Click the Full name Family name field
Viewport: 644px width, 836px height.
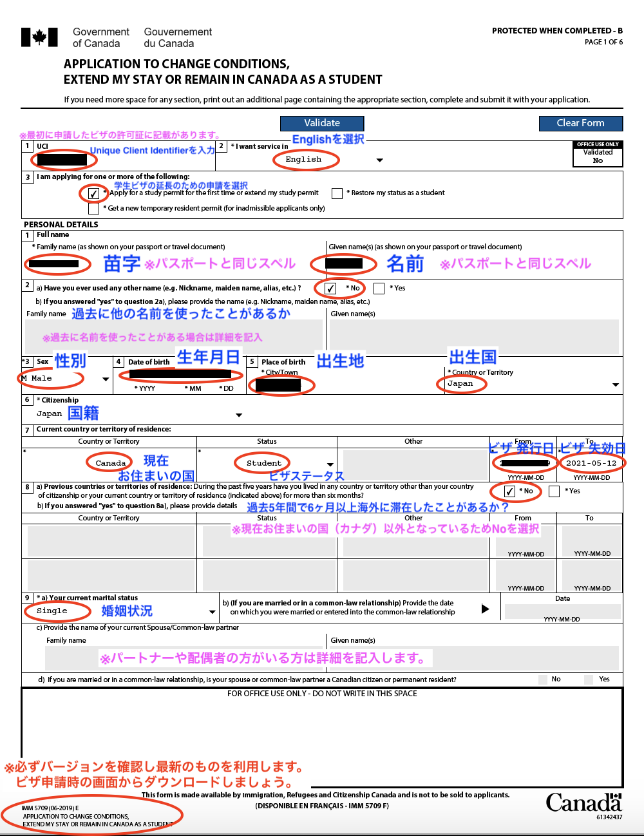(x=174, y=263)
